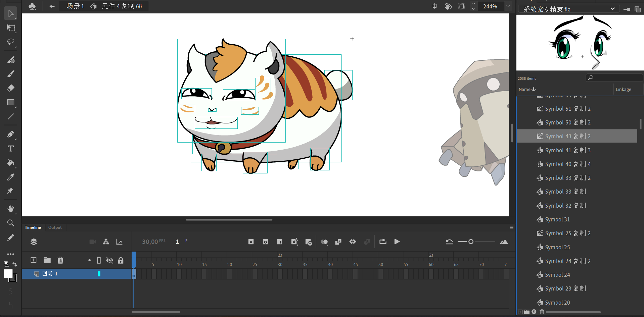This screenshot has height=317, width=644.
Task: Delete layer with the timeline trash icon
Action: click(60, 260)
